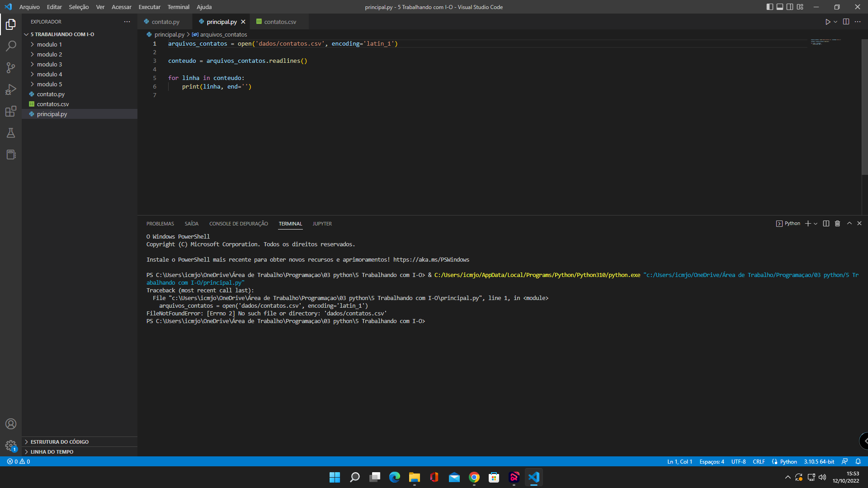Switch to the JUPYTER panel tab

(322, 224)
